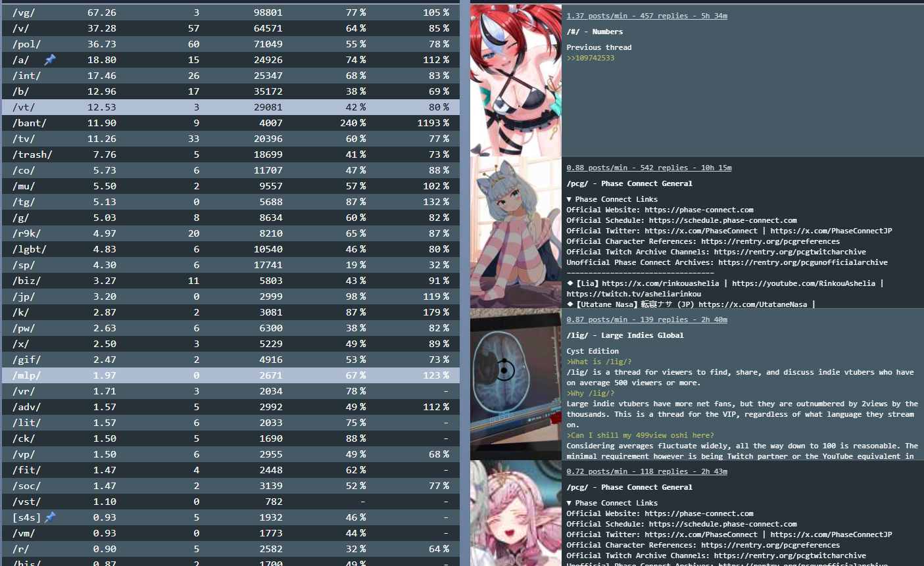This screenshot has width=924, height=566.
Task: Open the "0.87 posts/min - 139 replies" link
Action: pos(646,319)
